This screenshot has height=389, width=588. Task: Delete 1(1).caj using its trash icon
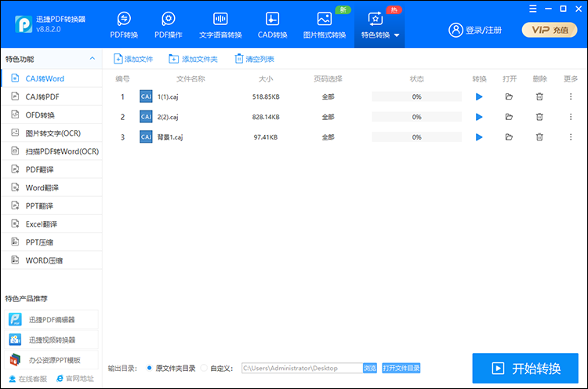tap(539, 96)
